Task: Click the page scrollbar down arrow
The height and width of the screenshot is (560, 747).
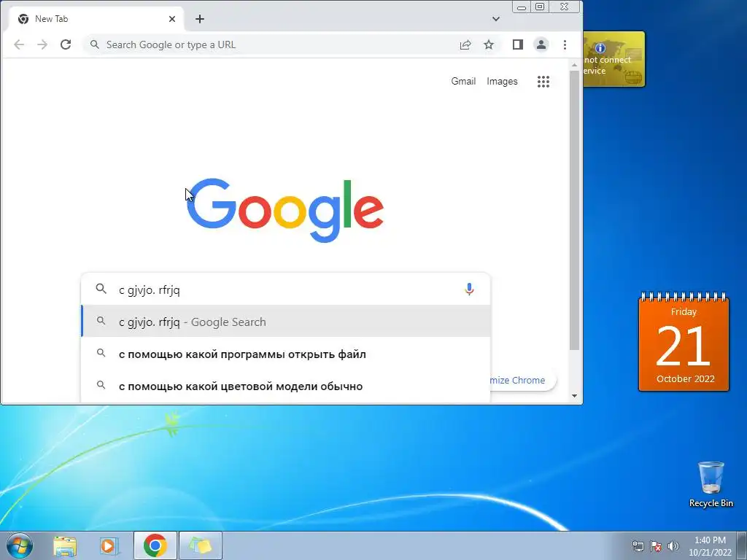Action: [x=575, y=396]
